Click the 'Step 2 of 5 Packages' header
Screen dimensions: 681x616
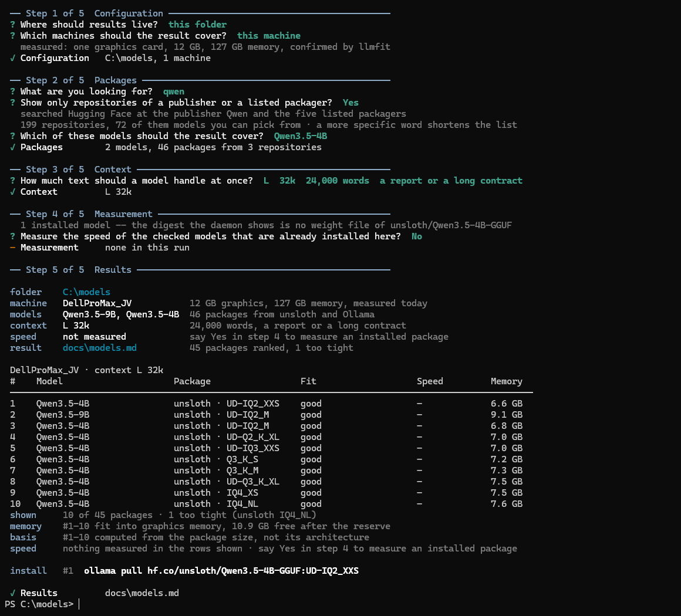point(81,80)
